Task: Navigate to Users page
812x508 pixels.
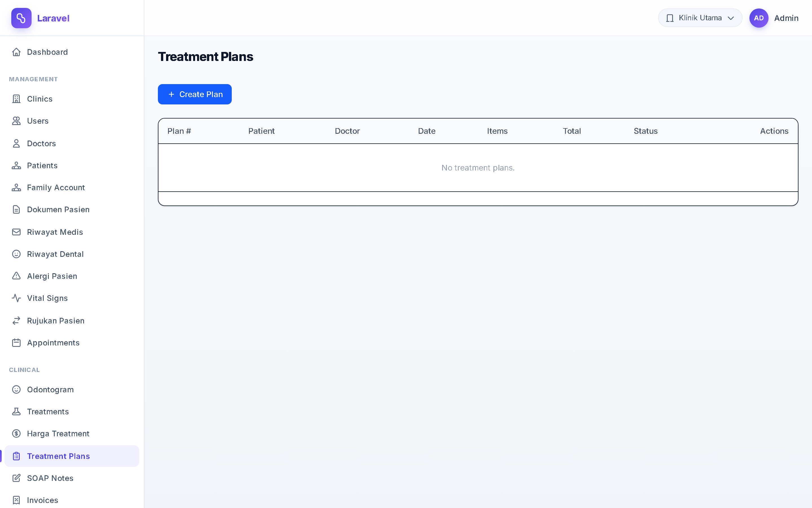Action: click(x=72, y=121)
